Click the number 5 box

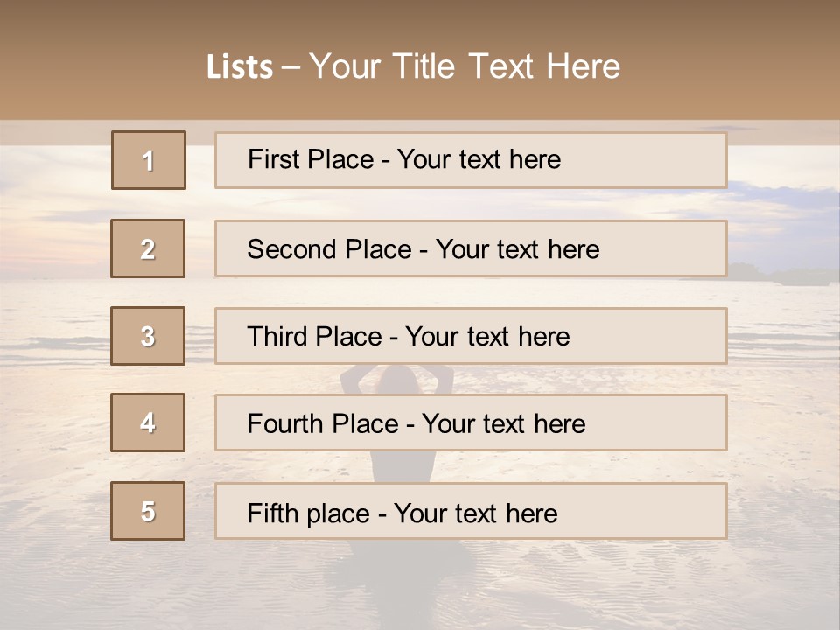coord(148,511)
